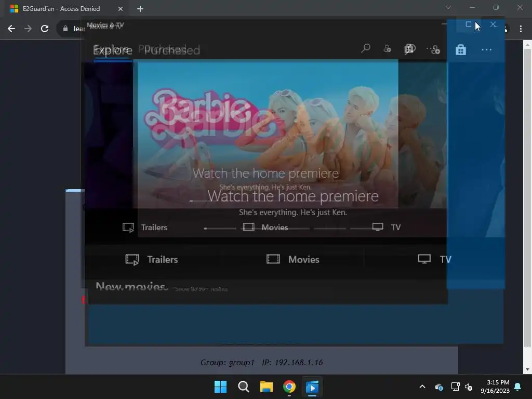Click Chrome scrollbar up arrow

point(527,44)
